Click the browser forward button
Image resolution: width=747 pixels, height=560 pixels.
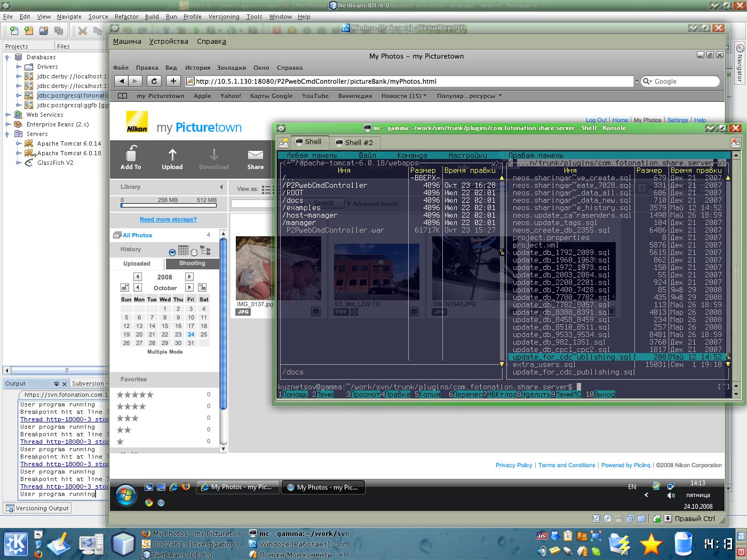click(x=136, y=81)
